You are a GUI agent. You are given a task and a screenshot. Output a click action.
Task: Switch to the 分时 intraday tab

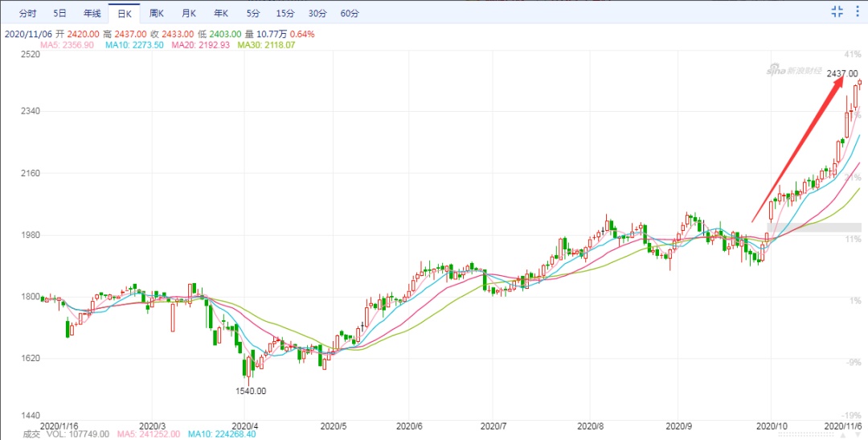click(27, 14)
